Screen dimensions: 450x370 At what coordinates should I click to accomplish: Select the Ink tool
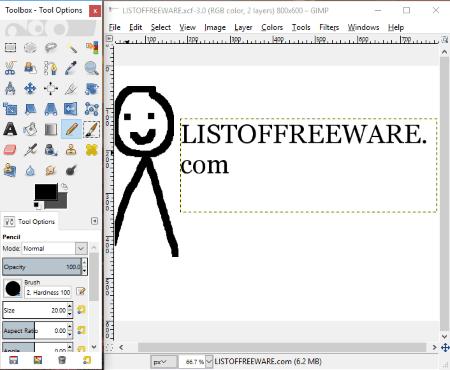click(x=51, y=150)
